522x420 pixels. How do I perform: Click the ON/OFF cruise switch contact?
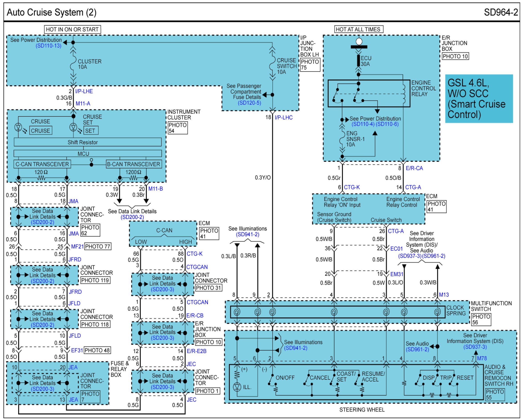[x=271, y=380]
